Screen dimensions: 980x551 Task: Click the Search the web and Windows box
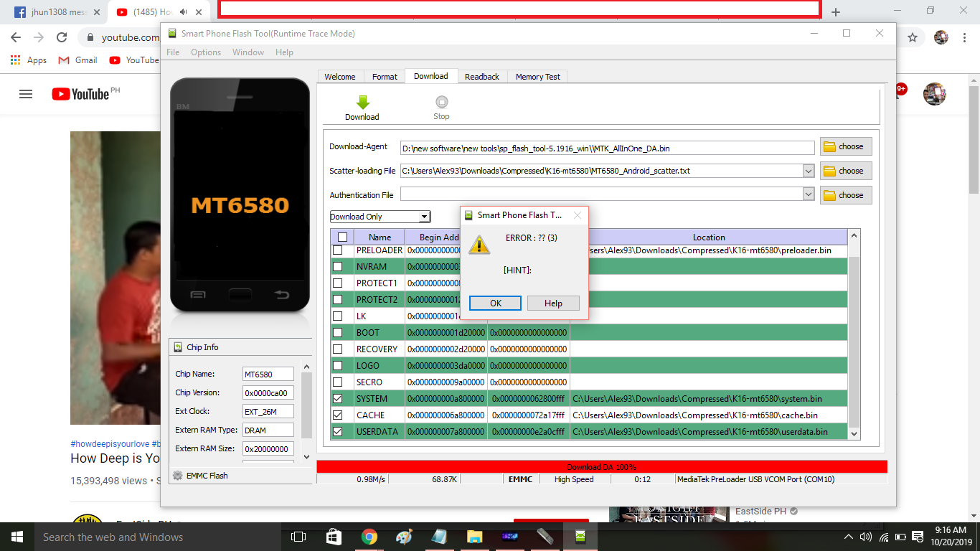point(158,537)
